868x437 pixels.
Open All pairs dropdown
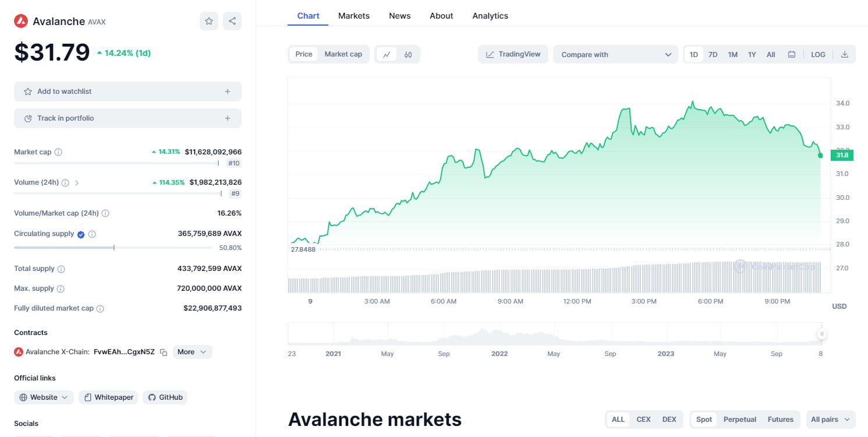[831, 420]
